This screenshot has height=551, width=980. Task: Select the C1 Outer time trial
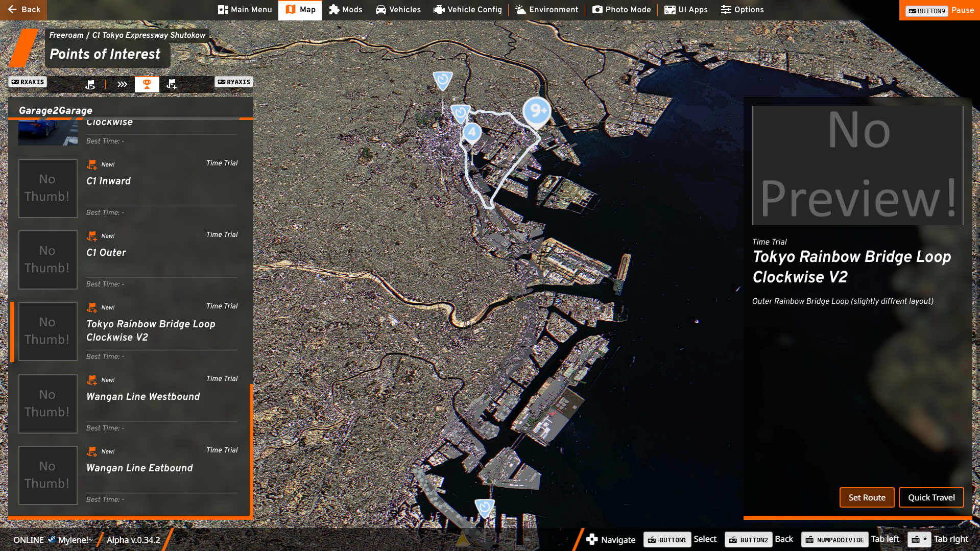pyautogui.click(x=128, y=260)
